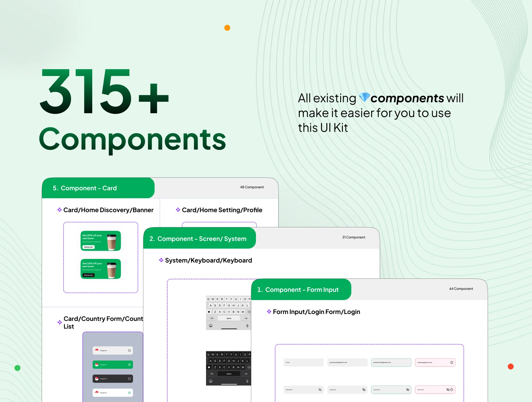Tap the shift key on the dark keyboard
The image size is (532, 402).
coord(209,367)
